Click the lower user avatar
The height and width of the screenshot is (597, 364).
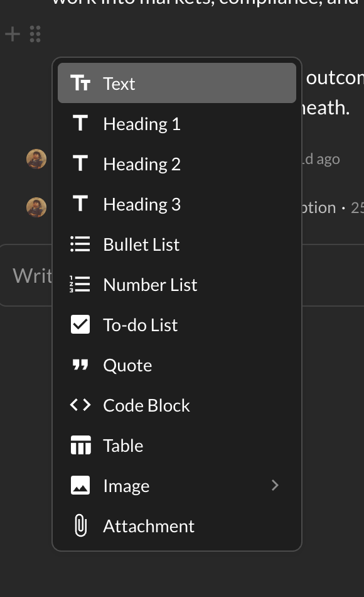point(36,207)
